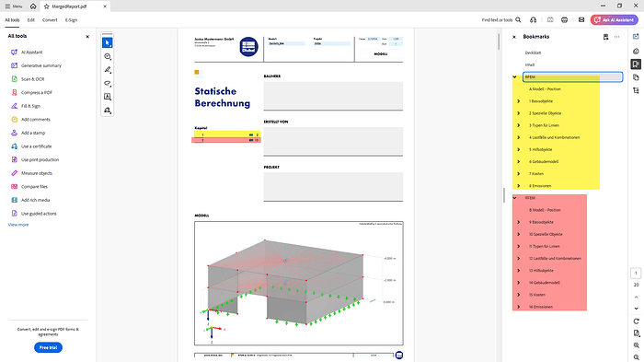Click the View more link
Image resolution: width=644 pixels, height=362 pixels.
(x=18, y=225)
